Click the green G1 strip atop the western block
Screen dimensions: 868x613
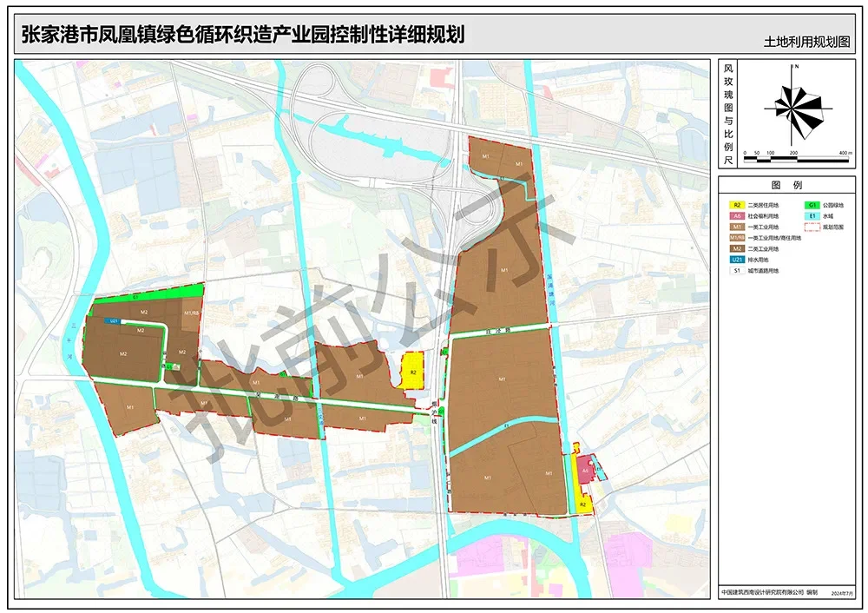point(147,294)
